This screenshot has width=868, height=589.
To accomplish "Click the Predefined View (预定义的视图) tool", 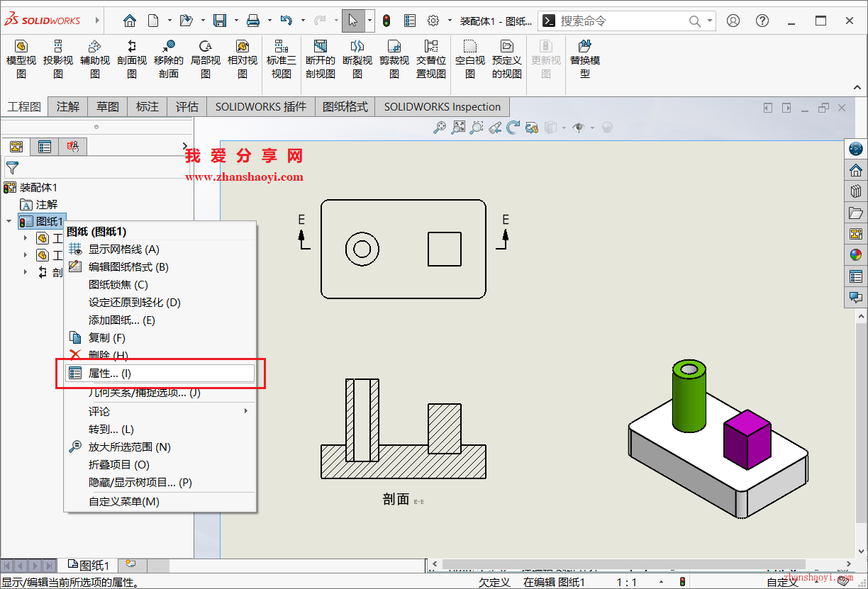I will click(x=507, y=59).
